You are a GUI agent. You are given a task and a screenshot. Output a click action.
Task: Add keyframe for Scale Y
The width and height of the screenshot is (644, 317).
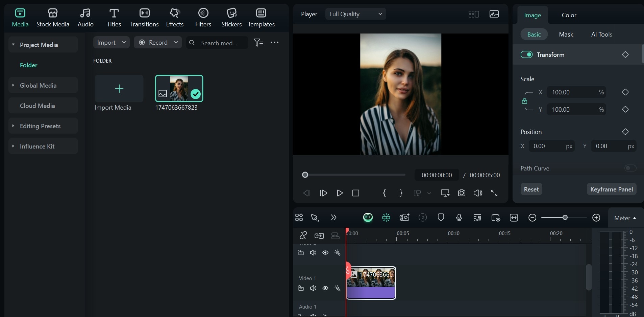[x=625, y=109]
